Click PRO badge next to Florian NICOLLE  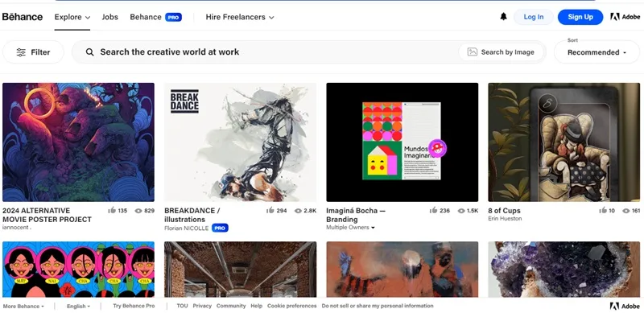pos(220,228)
